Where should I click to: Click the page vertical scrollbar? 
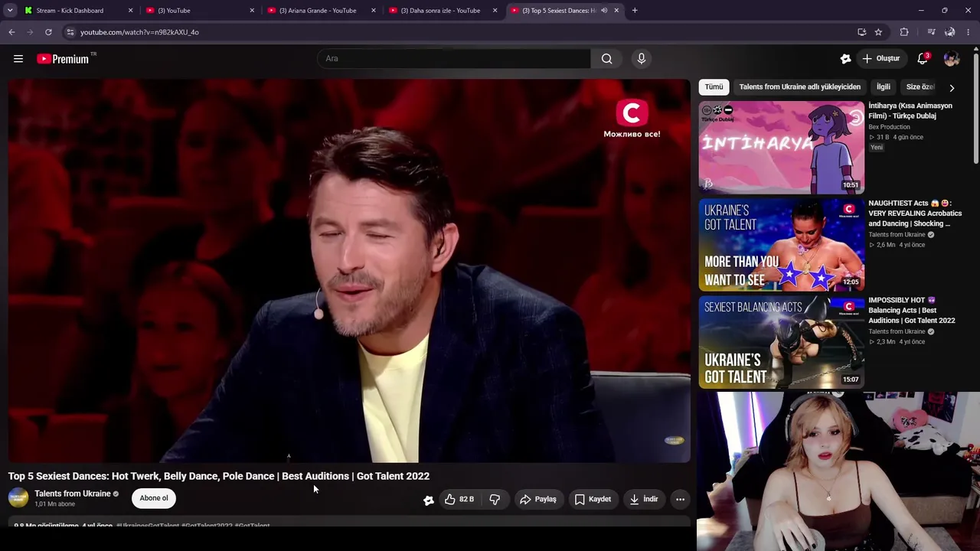pos(976,107)
